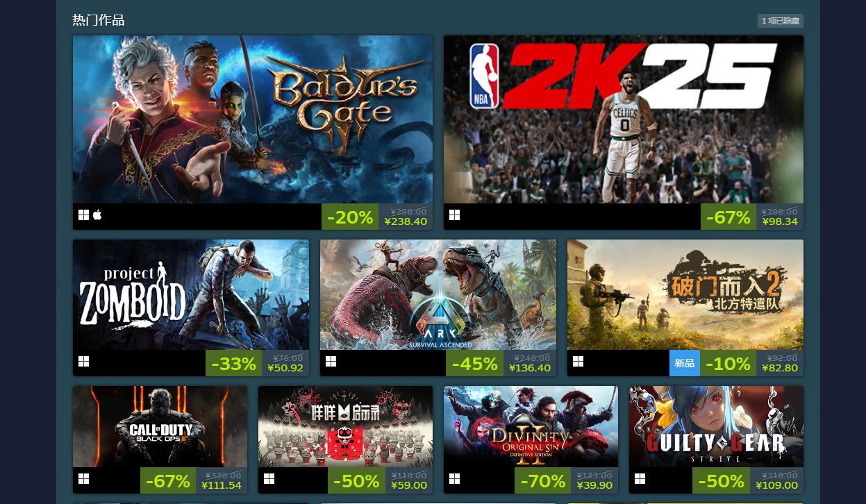Click the Windows icon under Call of Duty Black Ops III
Viewport: 866px width, 504px height.
[83, 479]
